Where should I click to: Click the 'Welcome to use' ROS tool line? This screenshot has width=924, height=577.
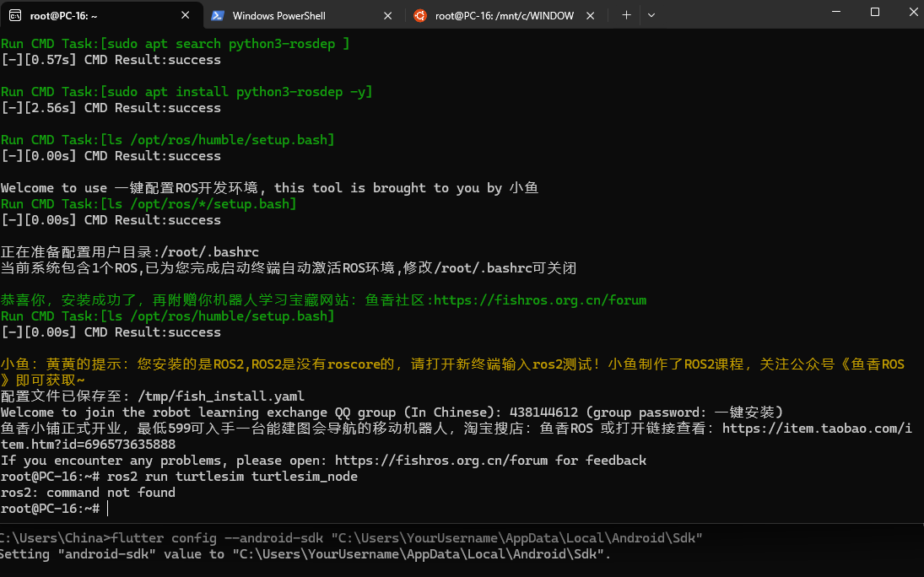[x=269, y=188]
